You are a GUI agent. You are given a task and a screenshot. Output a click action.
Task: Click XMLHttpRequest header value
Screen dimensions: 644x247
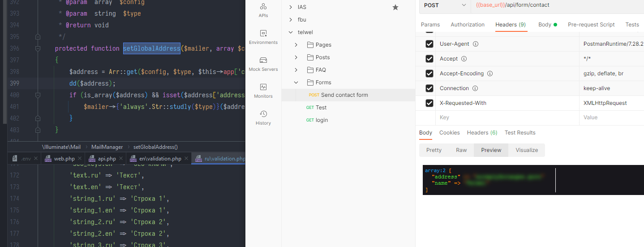(605, 103)
